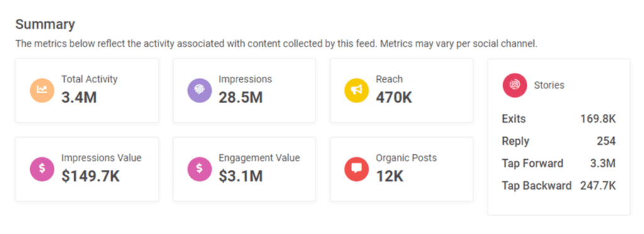The image size is (644, 234).
Task: Click the Tap Backward stories metric
Action: click(558, 186)
